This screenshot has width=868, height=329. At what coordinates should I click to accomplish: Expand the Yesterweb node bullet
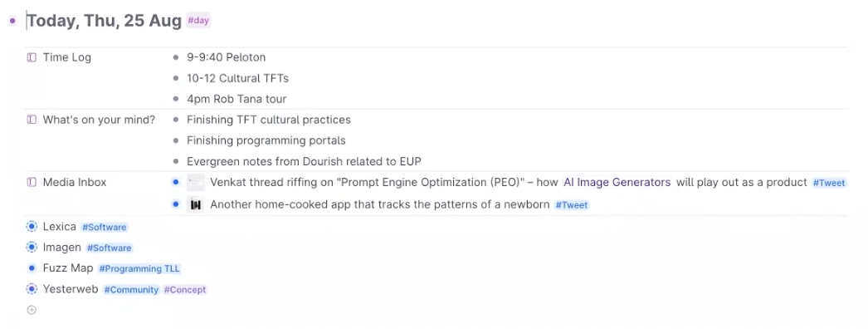32,289
